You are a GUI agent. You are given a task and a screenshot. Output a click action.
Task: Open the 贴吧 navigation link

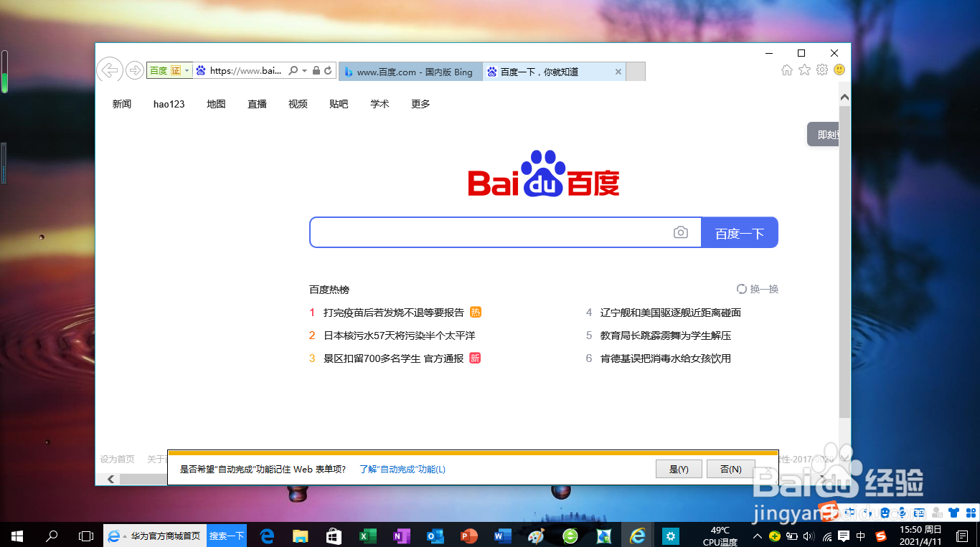tap(339, 104)
